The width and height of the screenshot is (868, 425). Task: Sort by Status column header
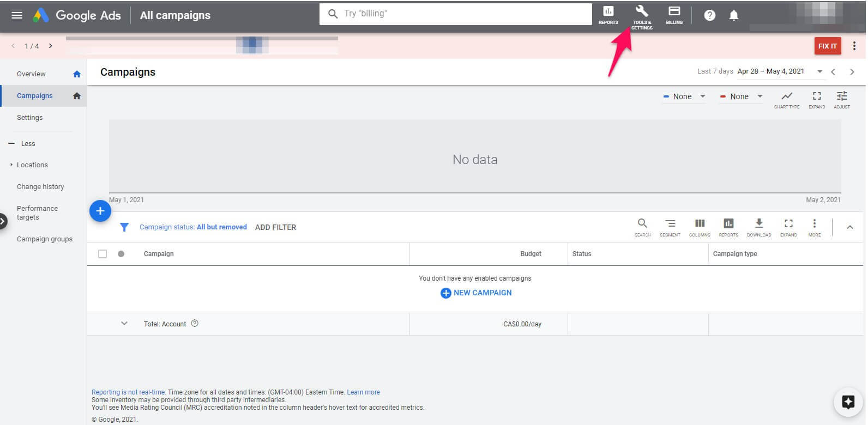(x=582, y=254)
